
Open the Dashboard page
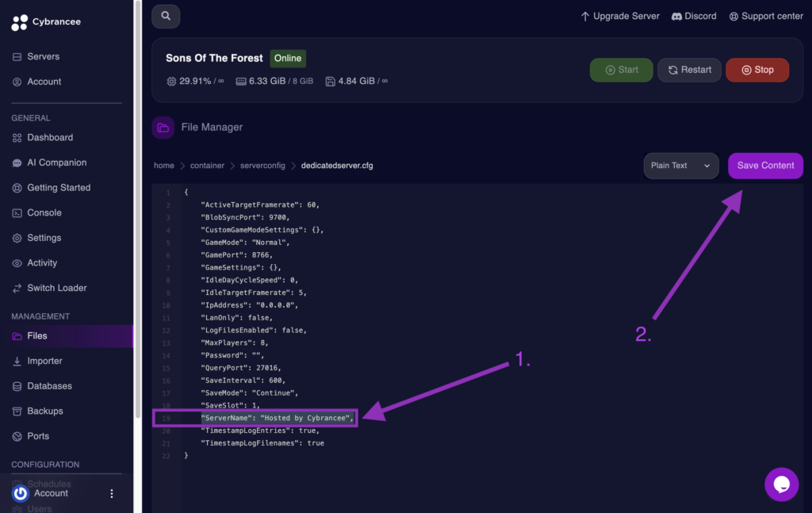point(50,138)
